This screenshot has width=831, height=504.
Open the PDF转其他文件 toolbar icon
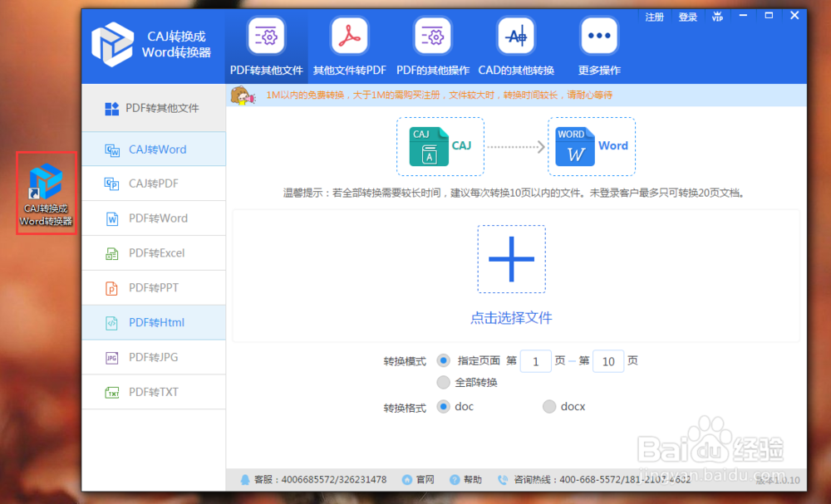point(266,36)
